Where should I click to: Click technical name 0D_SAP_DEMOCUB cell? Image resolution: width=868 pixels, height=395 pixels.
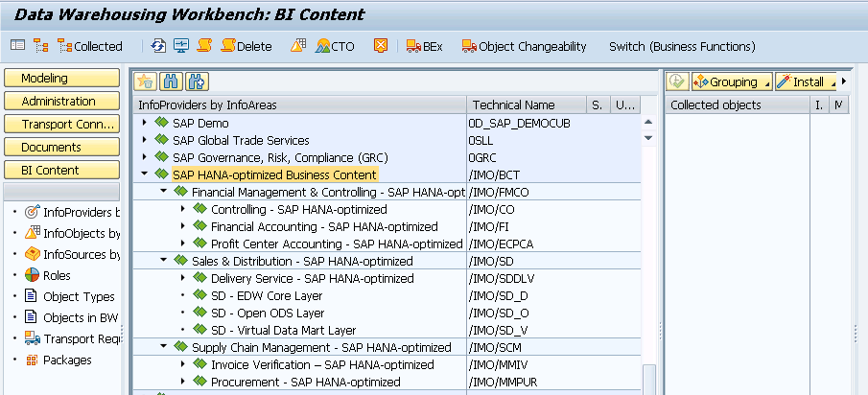pos(526,124)
